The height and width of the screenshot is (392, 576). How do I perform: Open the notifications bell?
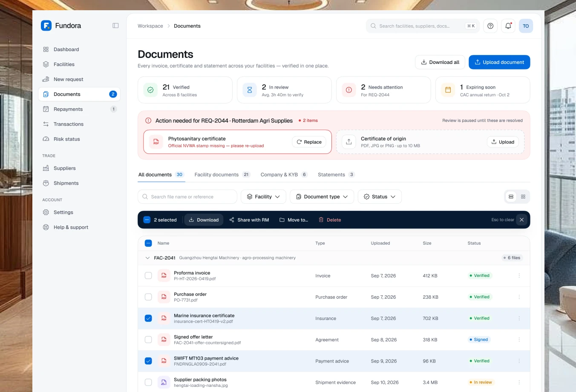508,26
